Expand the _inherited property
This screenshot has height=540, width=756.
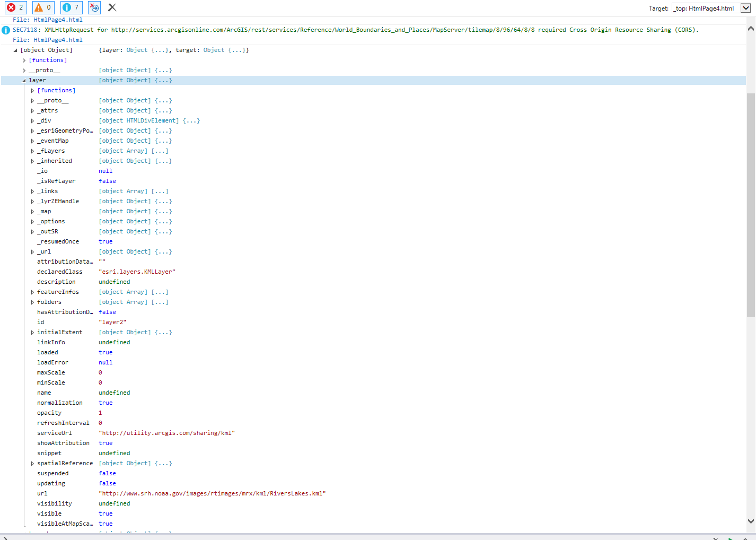pyautogui.click(x=32, y=161)
